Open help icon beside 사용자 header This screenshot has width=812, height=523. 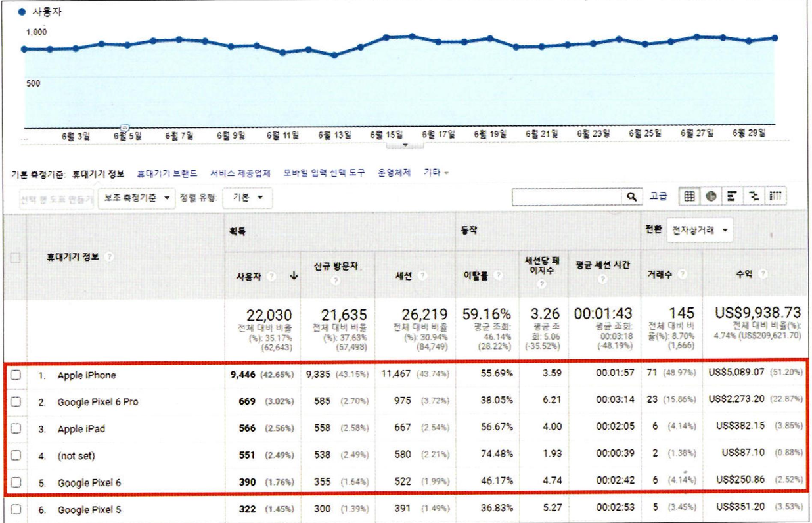(271, 277)
